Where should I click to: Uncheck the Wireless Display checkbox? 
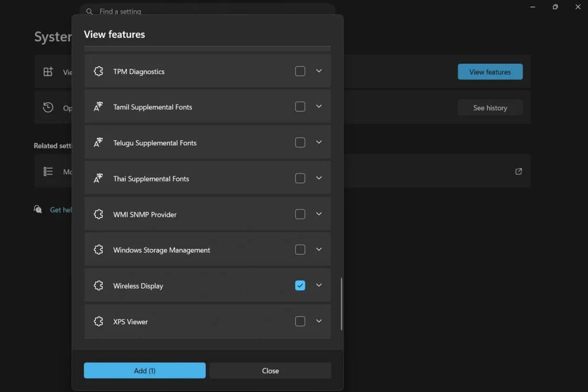point(300,286)
